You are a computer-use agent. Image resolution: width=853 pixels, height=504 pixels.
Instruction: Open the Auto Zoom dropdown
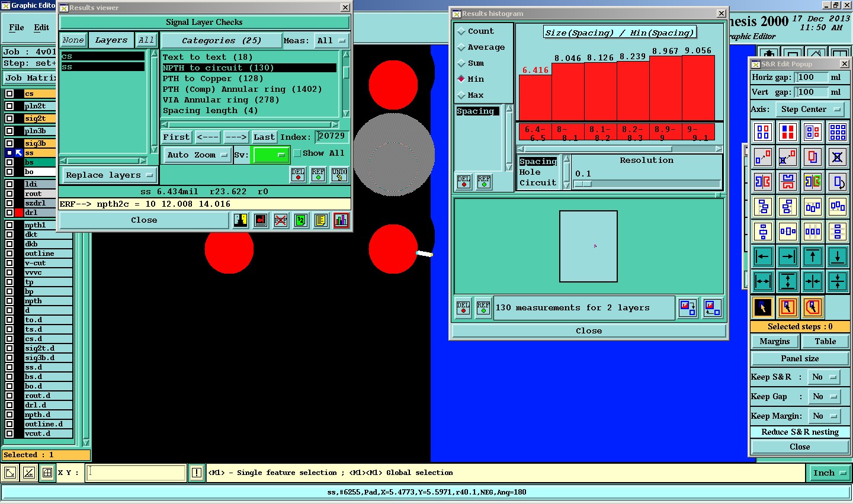(x=197, y=155)
